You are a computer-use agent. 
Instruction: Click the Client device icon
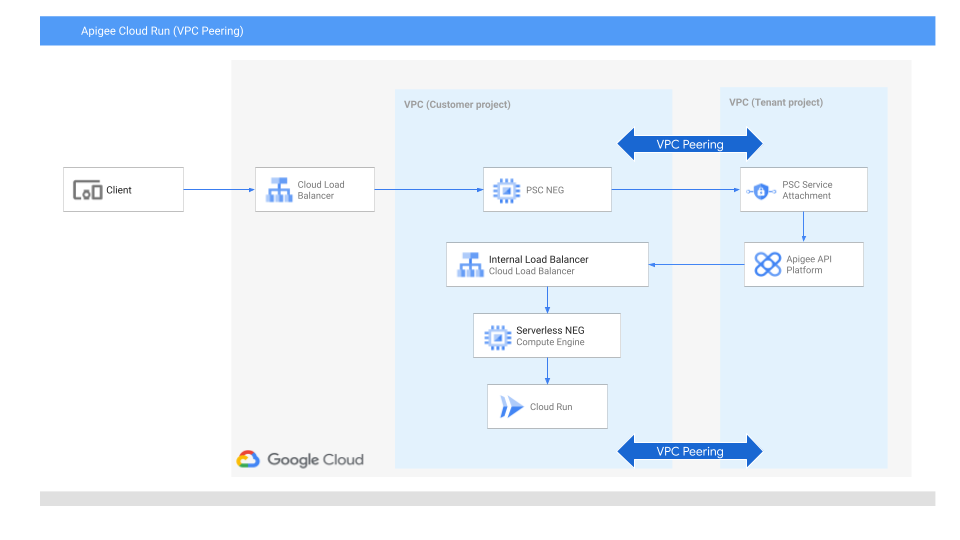click(88, 190)
